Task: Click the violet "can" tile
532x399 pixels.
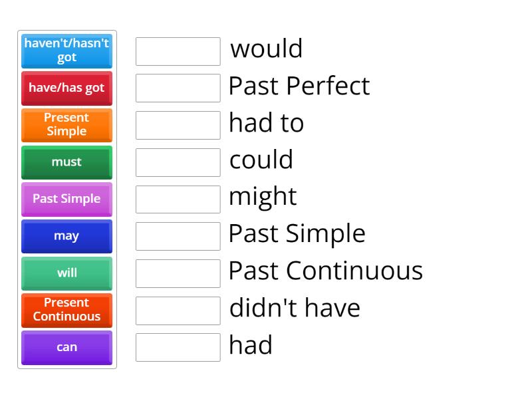Action: pyautogui.click(x=66, y=347)
